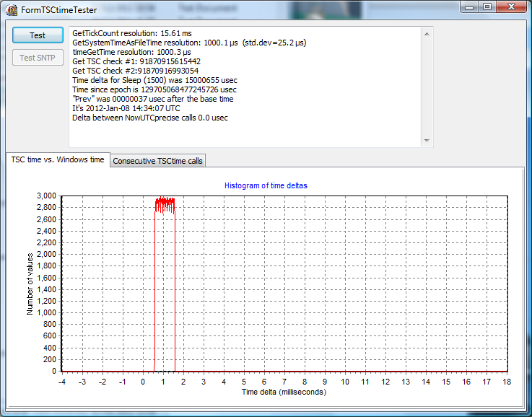The width and height of the screenshot is (532, 417).
Task: Click the FormTSCtimeTester application icon
Action: 12,10
